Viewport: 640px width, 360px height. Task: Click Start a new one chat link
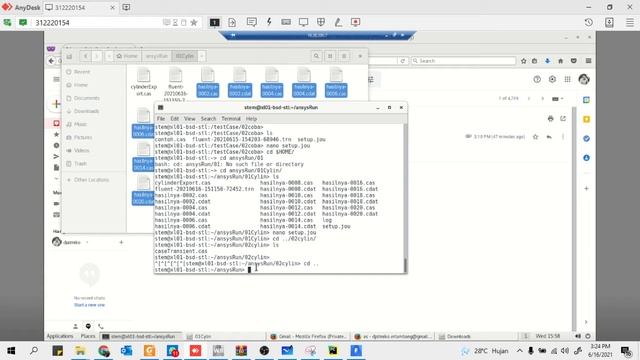pyautogui.click(x=89, y=305)
